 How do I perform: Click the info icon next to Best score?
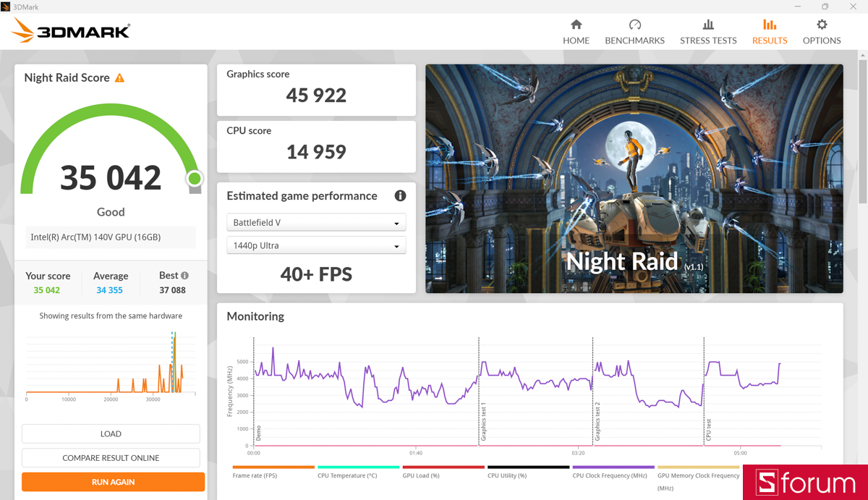tap(184, 276)
